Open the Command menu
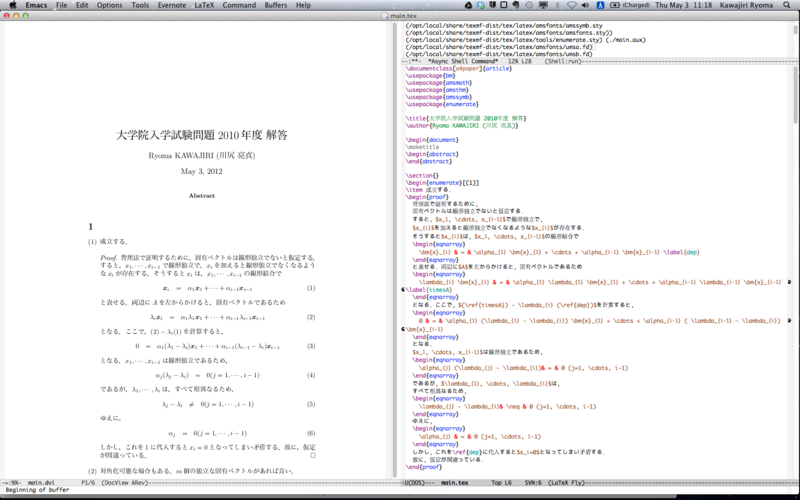Viewport: 800px width, 500px height. pos(239,5)
